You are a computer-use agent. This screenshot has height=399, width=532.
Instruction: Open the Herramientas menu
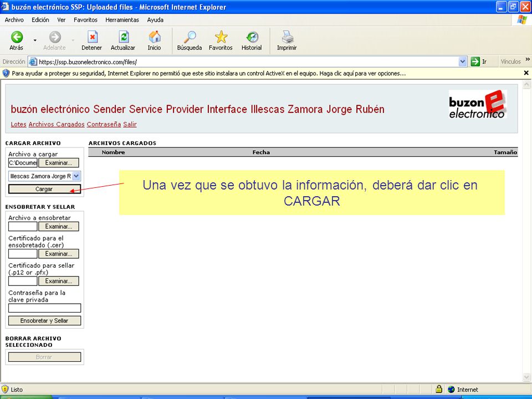click(x=122, y=20)
